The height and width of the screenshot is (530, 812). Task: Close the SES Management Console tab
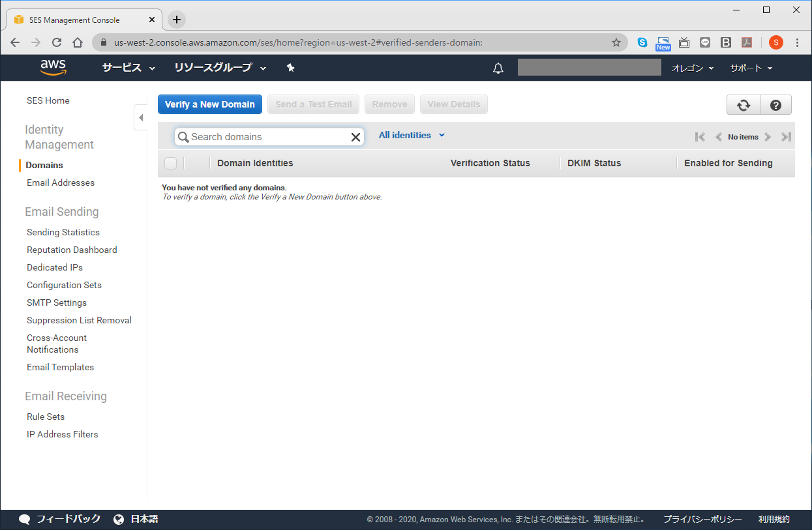[x=153, y=20]
